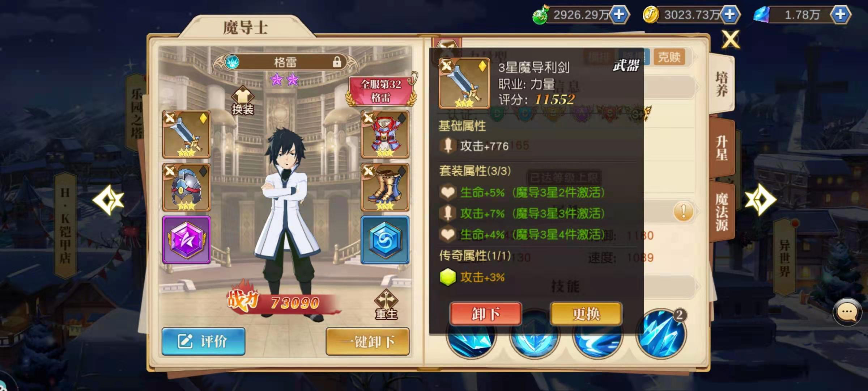Switch to the 魔法源 tab

[722, 212]
